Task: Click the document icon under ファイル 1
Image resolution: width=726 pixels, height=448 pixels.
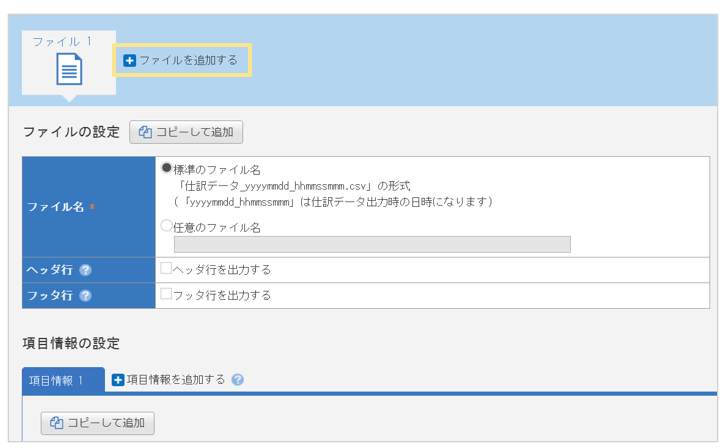Action: (69, 71)
